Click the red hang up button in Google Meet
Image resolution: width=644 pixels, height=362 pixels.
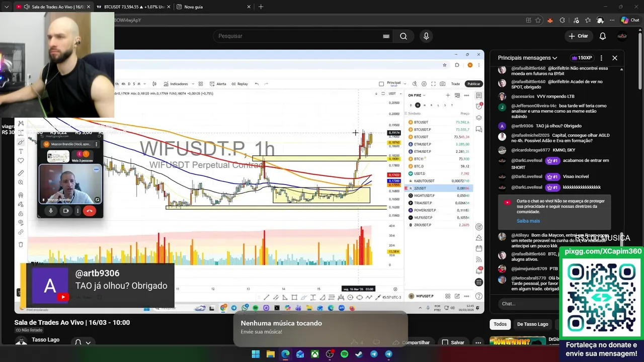coord(89,211)
